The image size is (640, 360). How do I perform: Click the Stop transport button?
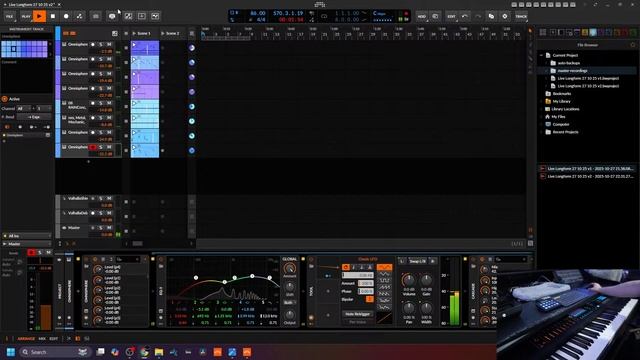point(53,16)
